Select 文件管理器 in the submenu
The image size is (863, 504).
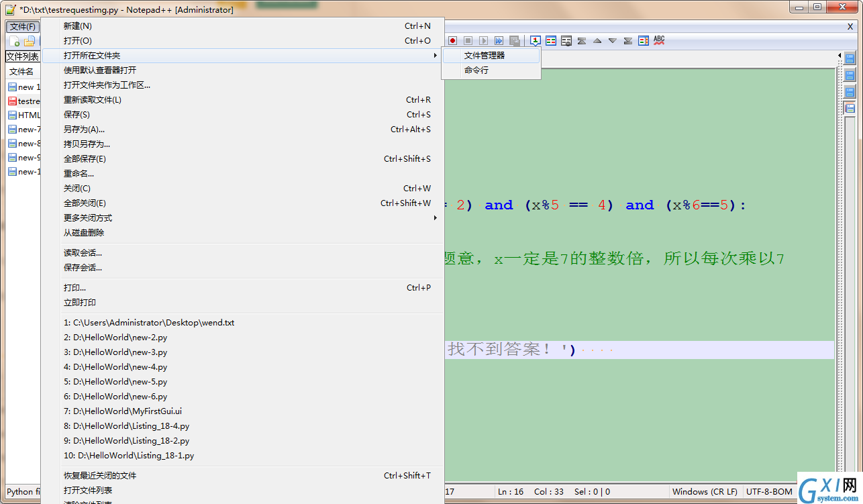pos(491,56)
